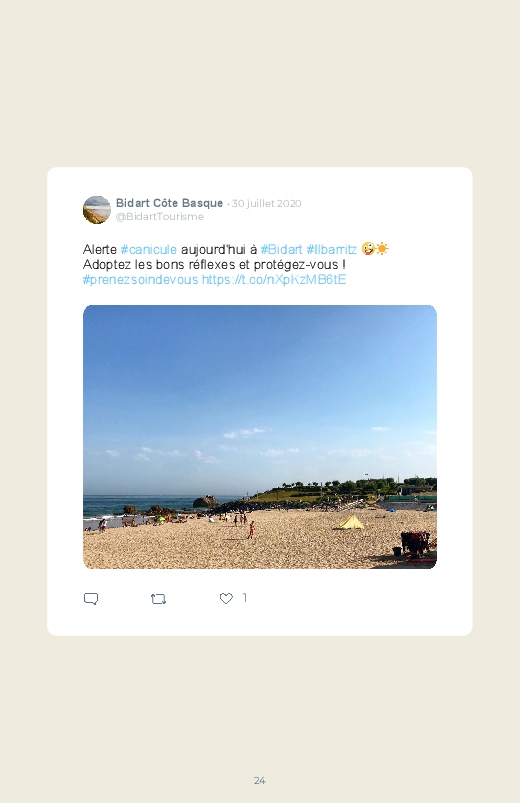Viewport: 520px width, 803px height.
Task: Click the like count number 1
Action: tap(245, 598)
